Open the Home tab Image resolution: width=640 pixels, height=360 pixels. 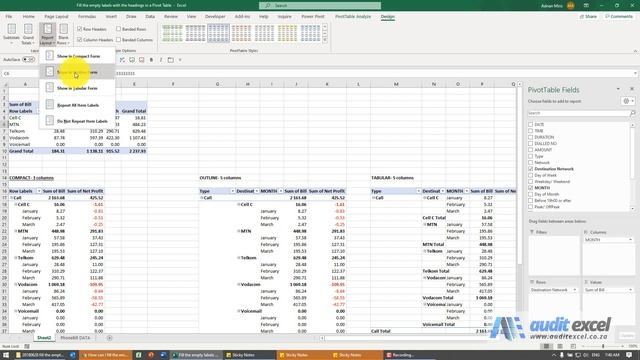click(29, 16)
